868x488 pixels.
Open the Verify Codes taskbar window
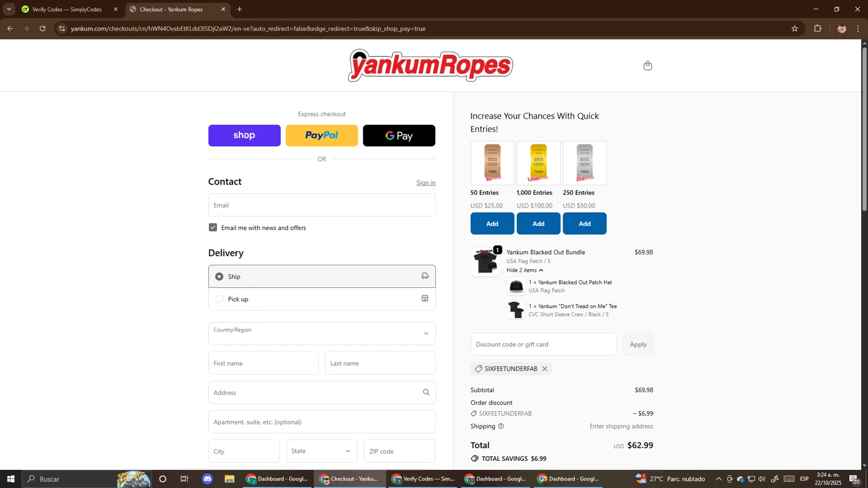(x=424, y=479)
